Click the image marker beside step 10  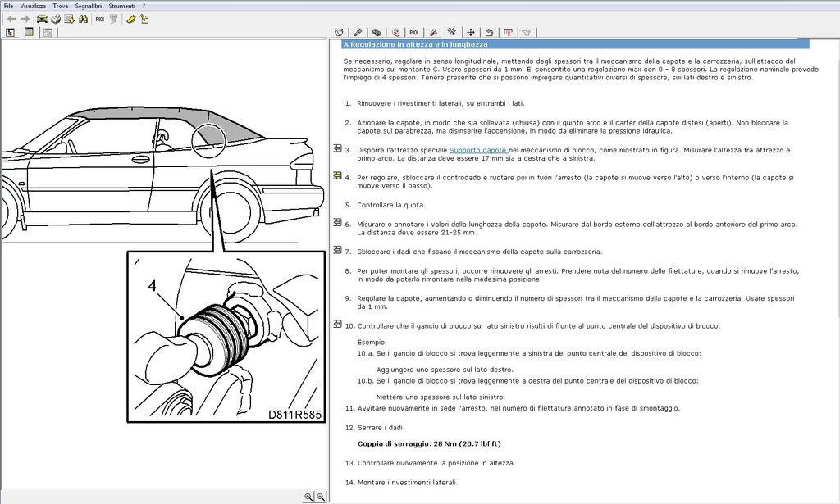tap(337, 324)
